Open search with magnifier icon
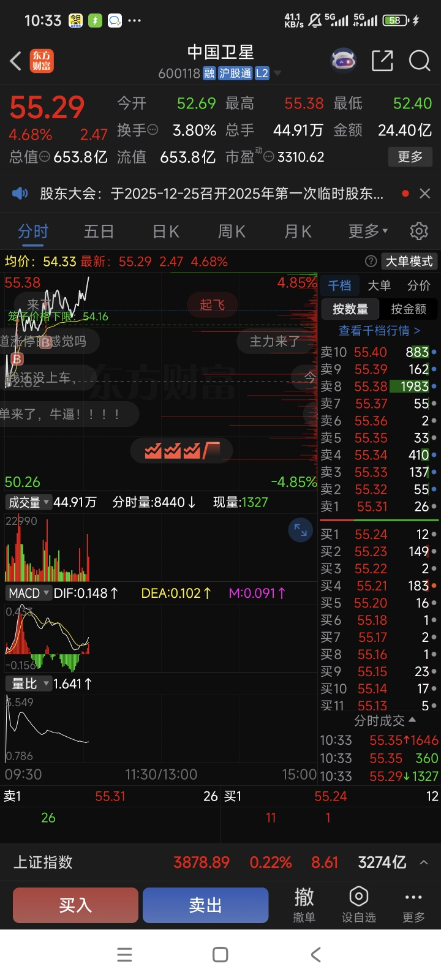Screen dimensions: 441x980 [420, 61]
